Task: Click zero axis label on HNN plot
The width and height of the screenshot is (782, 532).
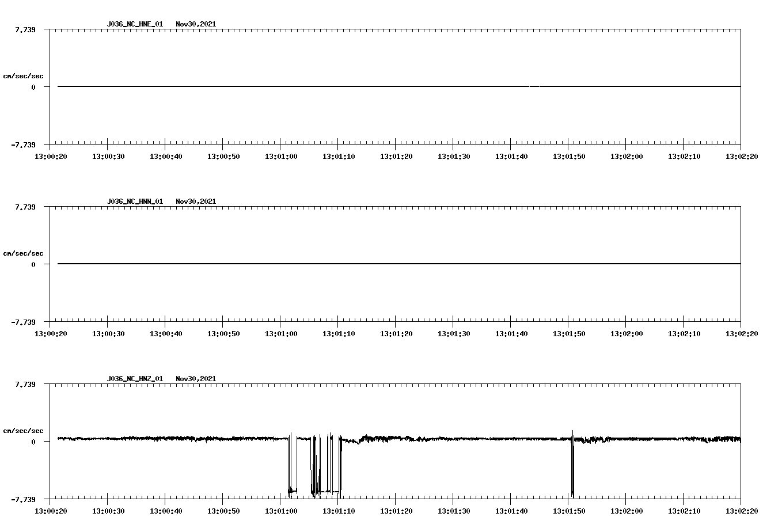Action: [33, 264]
